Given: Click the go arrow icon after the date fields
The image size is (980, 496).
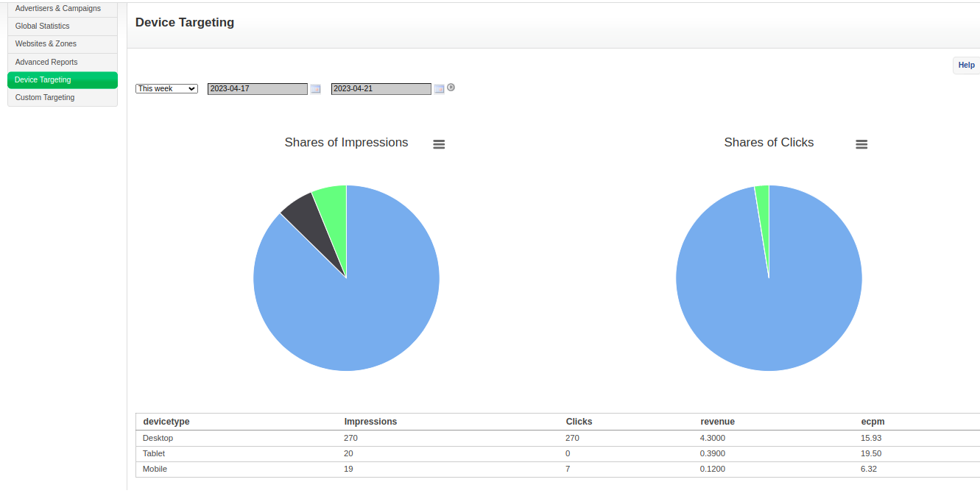Looking at the screenshot, I should [x=451, y=88].
